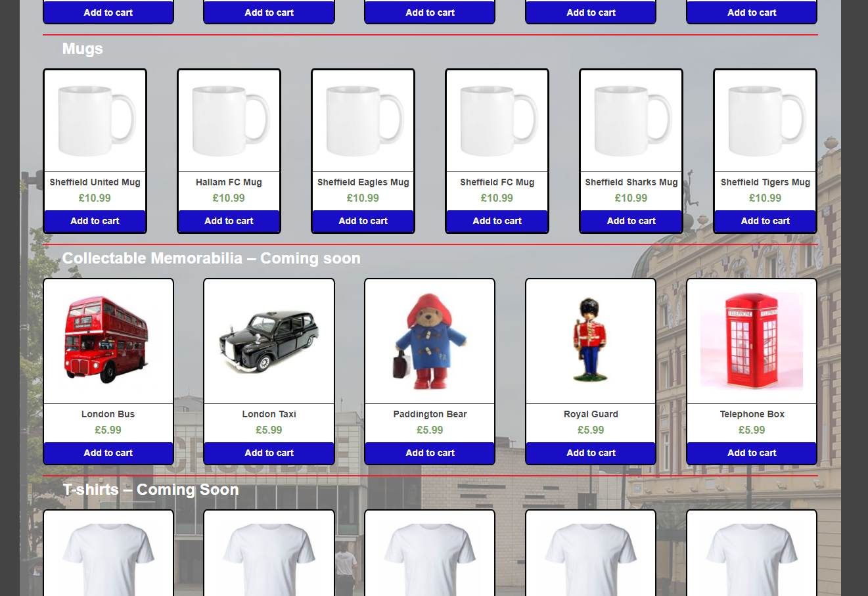This screenshot has height=596, width=868.
Task: Add the Hallam FC Mug to cart
Action: pos(229,221)
